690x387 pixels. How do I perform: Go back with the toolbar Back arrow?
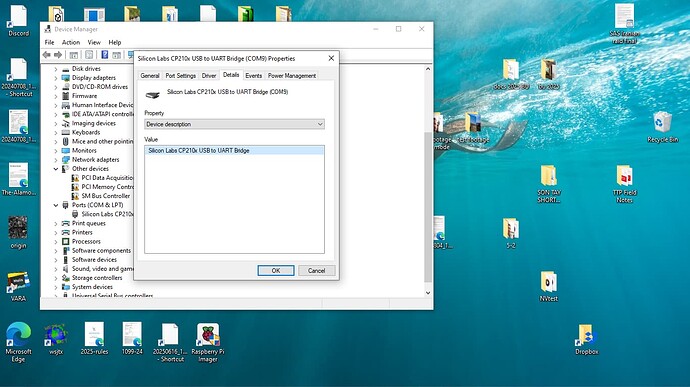[47, 55]
